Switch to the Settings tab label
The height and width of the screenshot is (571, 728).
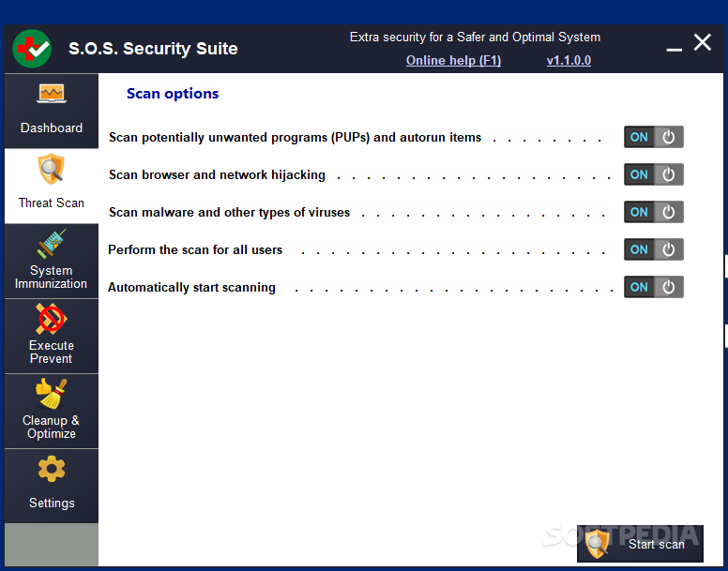(x=52, y=503)
